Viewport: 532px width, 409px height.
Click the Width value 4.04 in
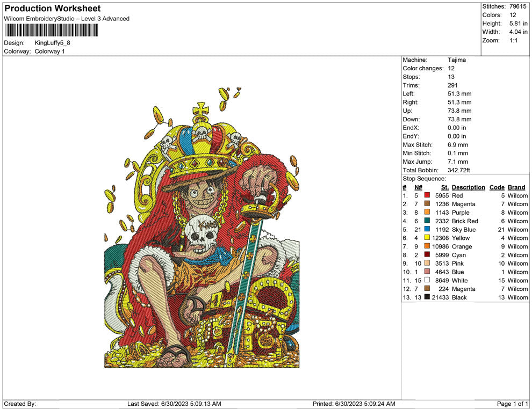point(519,32)
